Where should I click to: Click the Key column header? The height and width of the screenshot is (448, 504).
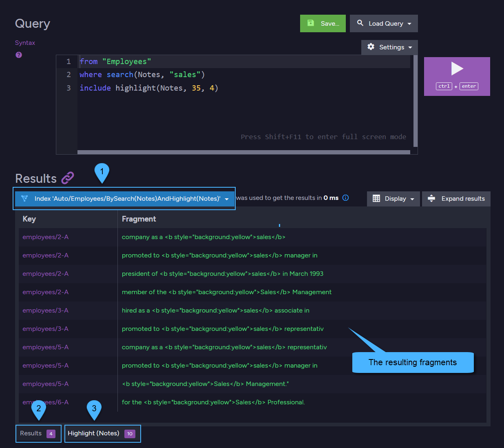click(29, 219)
